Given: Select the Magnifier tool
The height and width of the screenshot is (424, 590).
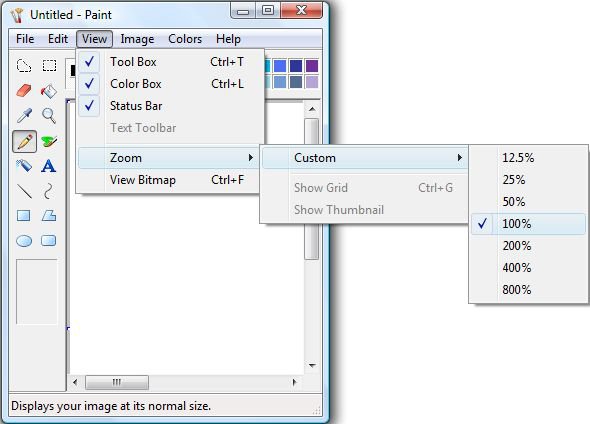Looking at the screenshot, I should coord(49,115).
